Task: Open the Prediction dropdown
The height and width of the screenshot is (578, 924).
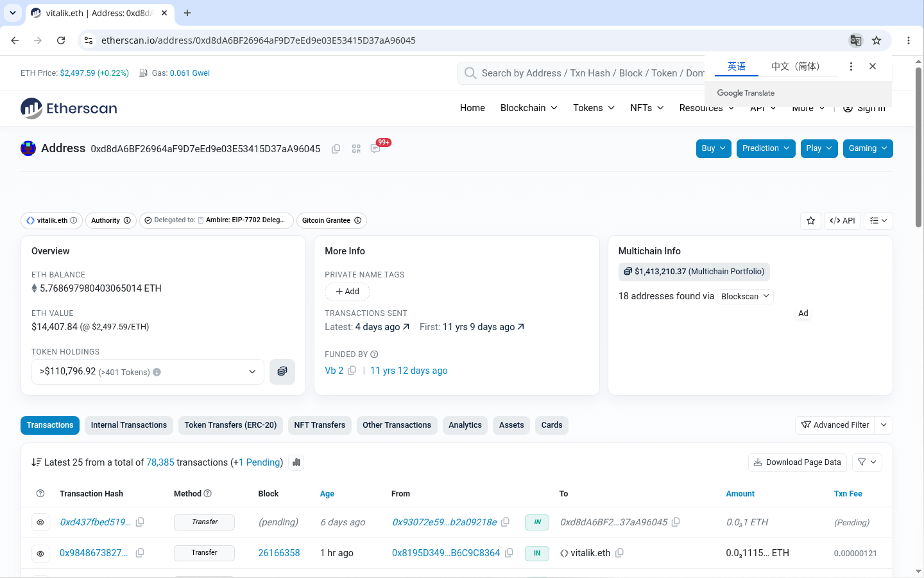Action: tap(766, 148)
